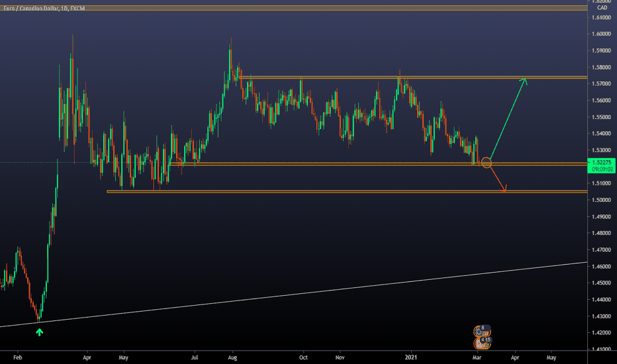
Task: Click the European Union economic event icon
Action: tap(479, 332)
